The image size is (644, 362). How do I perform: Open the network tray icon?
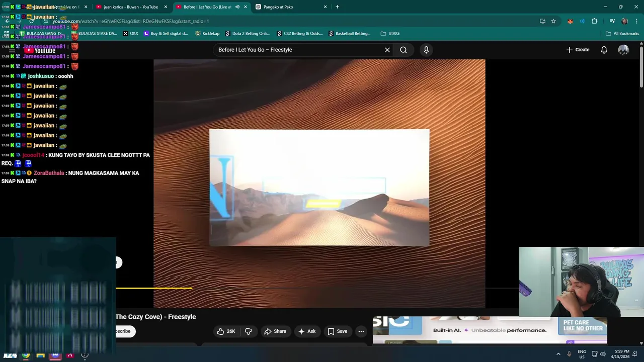[x=594, y=354]
